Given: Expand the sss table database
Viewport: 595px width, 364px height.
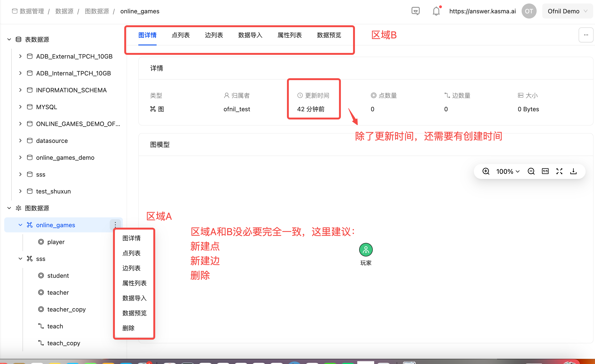Looking at the screenshot, I should click(x=21, y=175).
